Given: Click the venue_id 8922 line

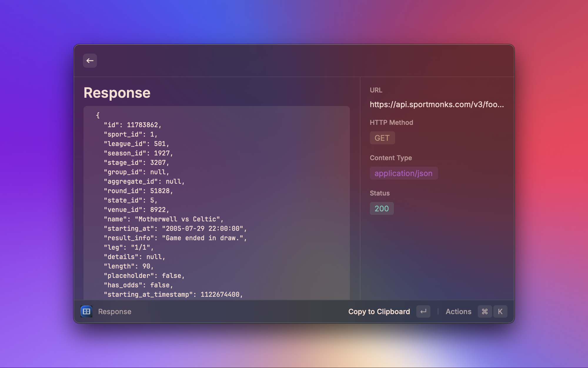Looking at the screenshot, I should click(x=136, y=210).
